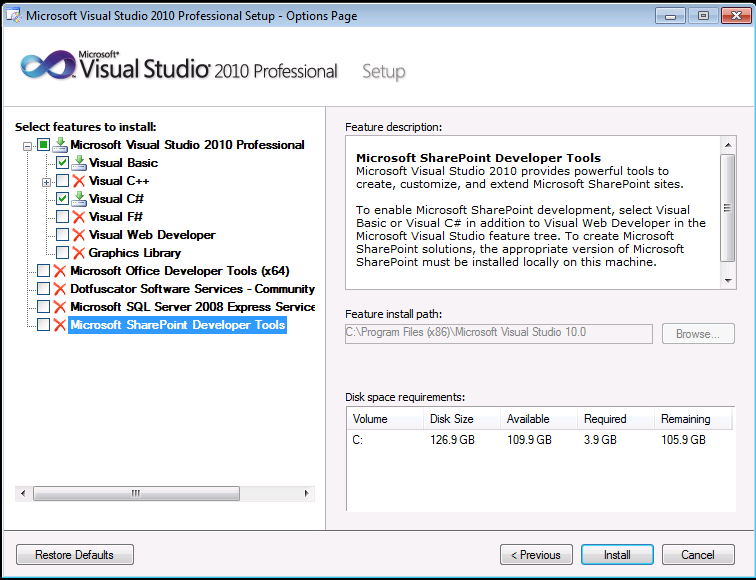This screenshot has width=756, height=580.
Task: Check the Graphics Library checkbox
Action: (x=62, y=253)
